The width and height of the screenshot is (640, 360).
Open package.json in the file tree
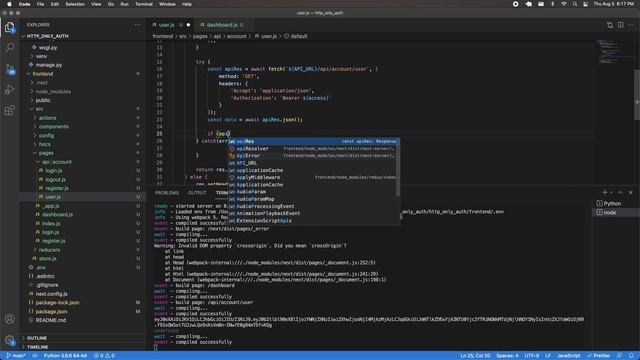coord(51,311)
